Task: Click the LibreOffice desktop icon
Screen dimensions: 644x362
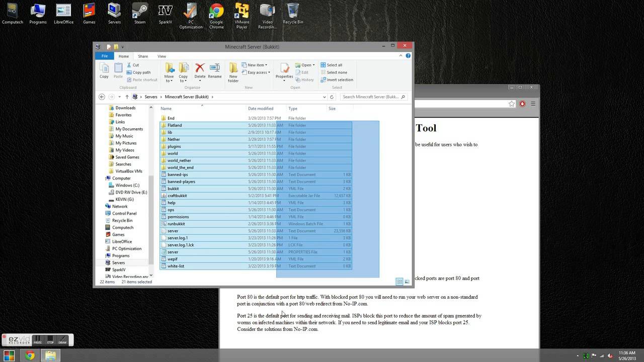Action: tap(63, 14)
